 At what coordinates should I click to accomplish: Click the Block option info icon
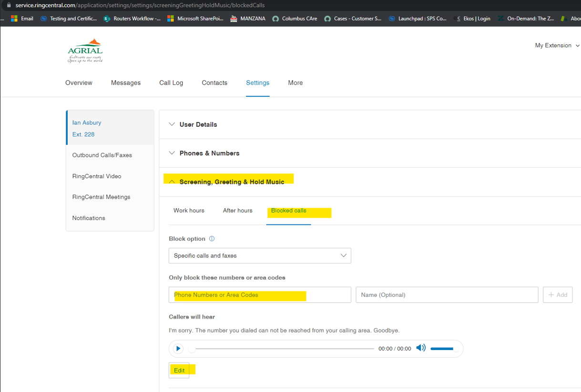[x=212, y=239]
